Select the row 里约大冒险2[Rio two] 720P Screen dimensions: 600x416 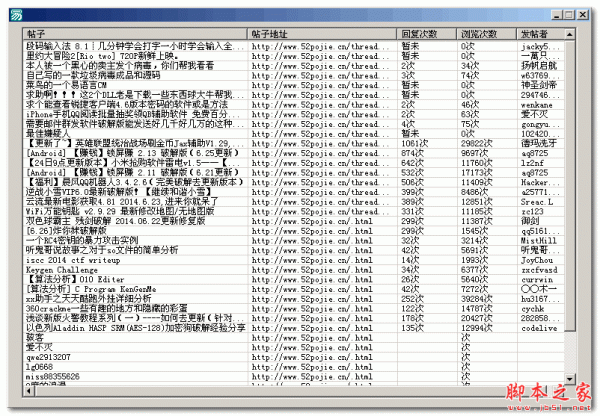coord(293,56)
